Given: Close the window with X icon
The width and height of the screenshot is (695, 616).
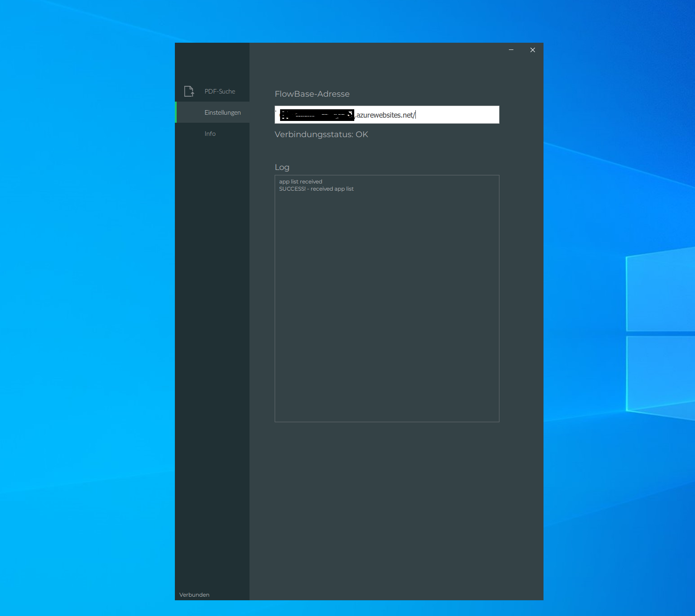Looking at the screenshot, I should click(533, 50).
